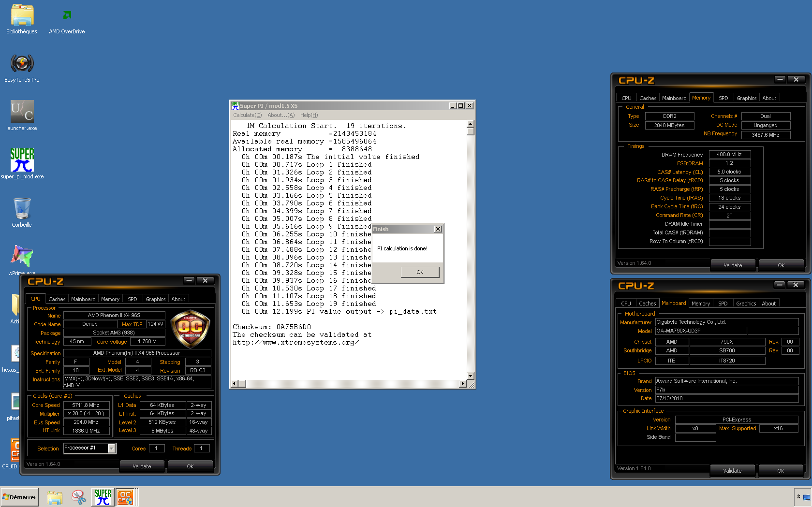
Task: Switch to Graphics tab in CPU window
Action: point(156,299)
